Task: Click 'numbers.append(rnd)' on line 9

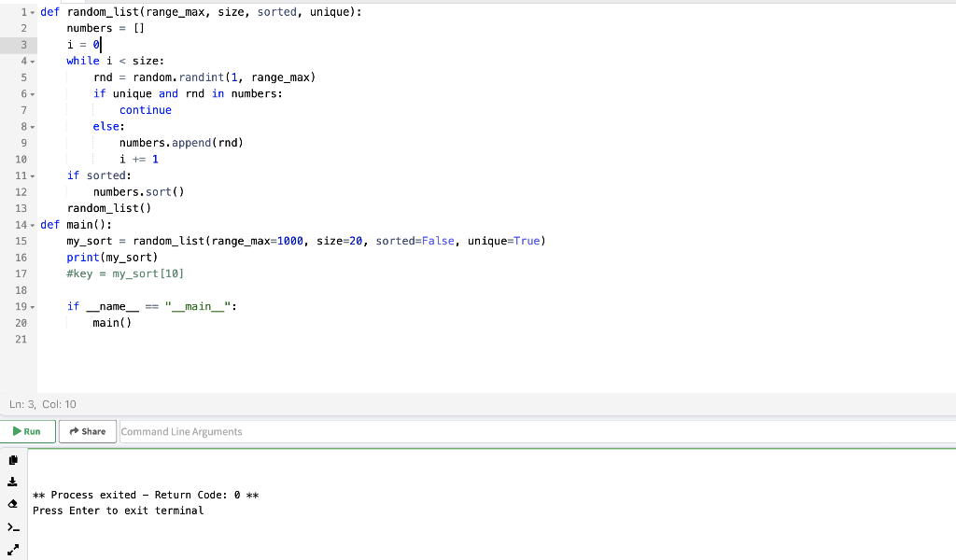Action: tap(181, 143)
